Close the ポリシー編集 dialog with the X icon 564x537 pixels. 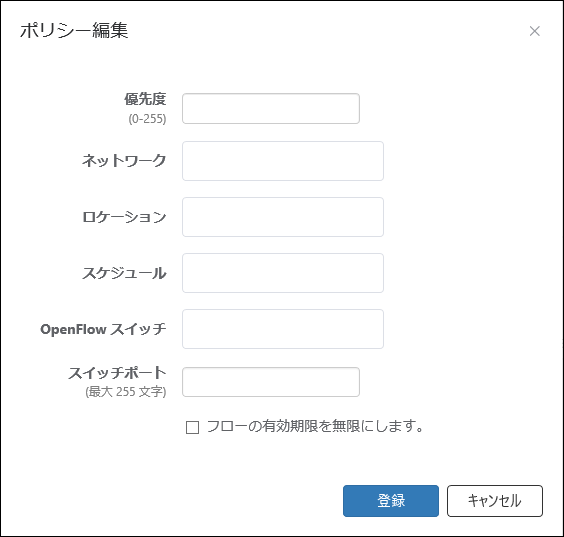coord(535,31)
